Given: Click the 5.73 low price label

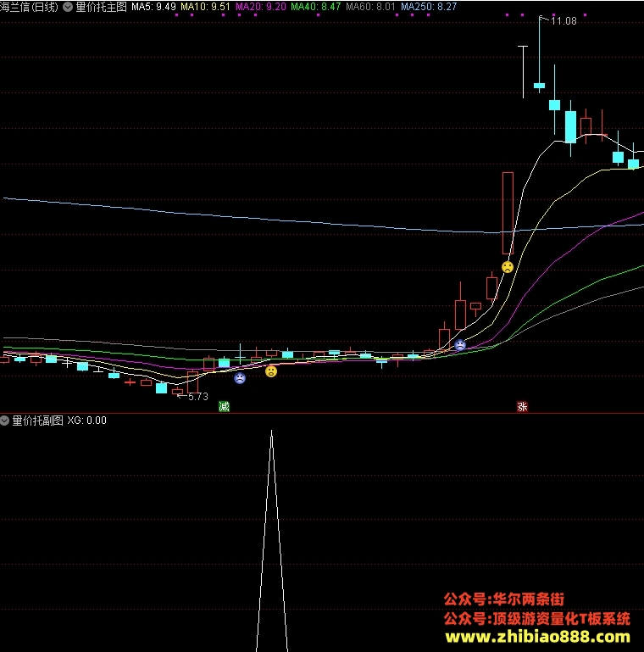Looking at the screenshot, I should [x=197, y=397].
